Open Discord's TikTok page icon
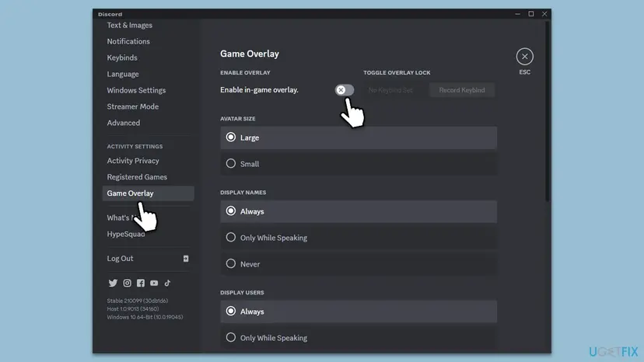Viewport: 644px width, 362px height. coord(167,283)
